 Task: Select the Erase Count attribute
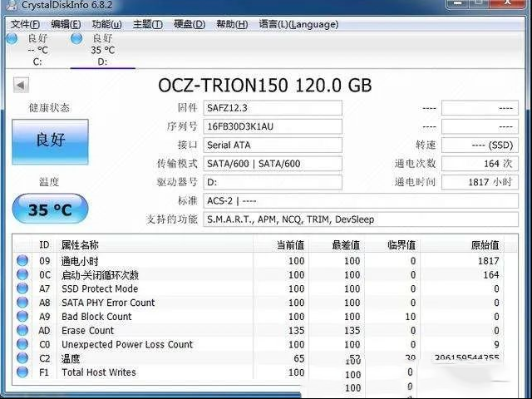88,331
